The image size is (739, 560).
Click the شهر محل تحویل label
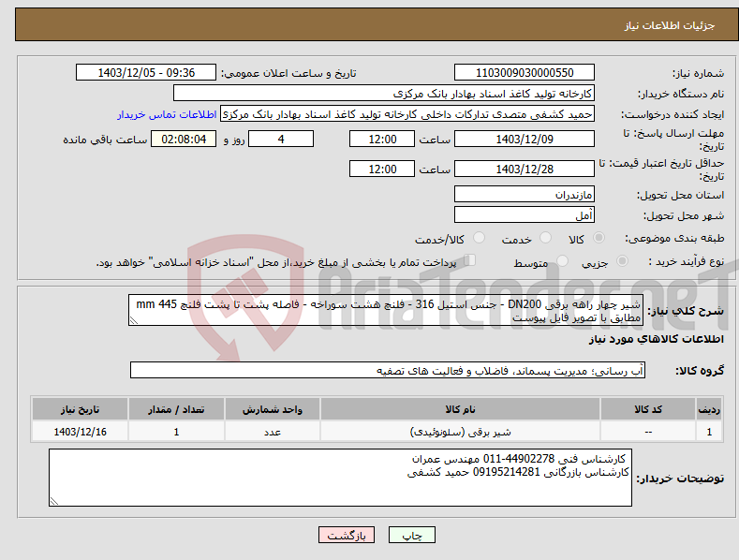(x=684, y=215)
